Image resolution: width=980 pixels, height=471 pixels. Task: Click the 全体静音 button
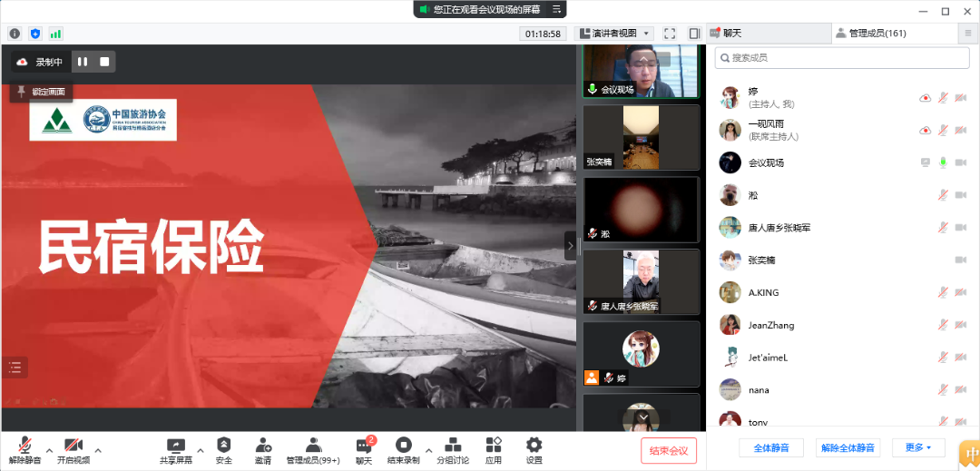(771, 448)
